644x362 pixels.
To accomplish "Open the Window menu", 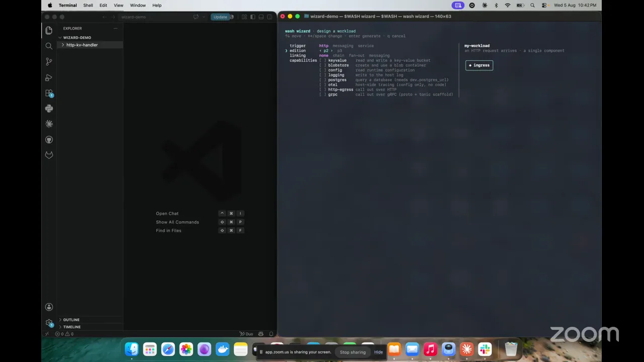I will [x=138, y=6].
